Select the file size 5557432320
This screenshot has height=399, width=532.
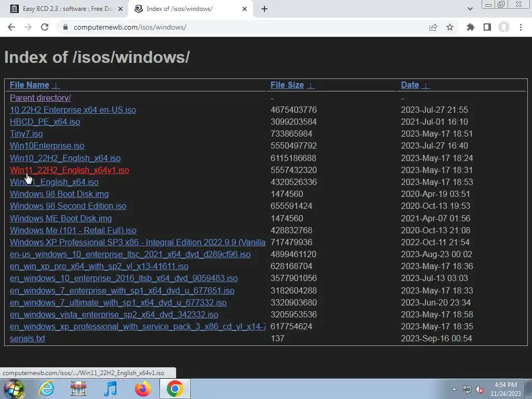click(x=294, y=170)
